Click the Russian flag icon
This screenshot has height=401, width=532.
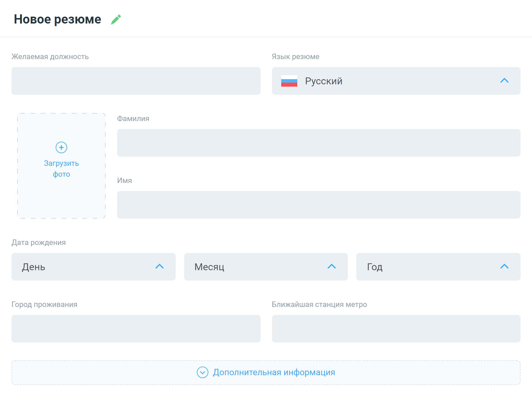[289, 81]
